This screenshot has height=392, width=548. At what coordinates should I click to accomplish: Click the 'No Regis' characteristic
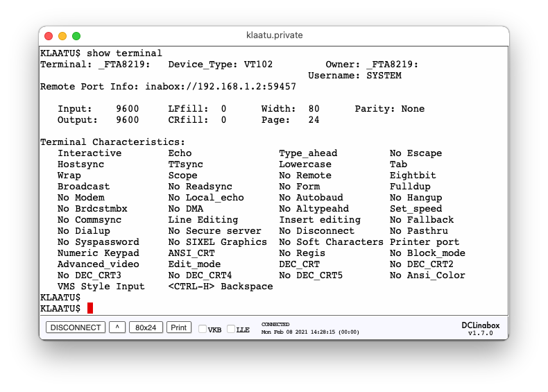coord(302,253)
